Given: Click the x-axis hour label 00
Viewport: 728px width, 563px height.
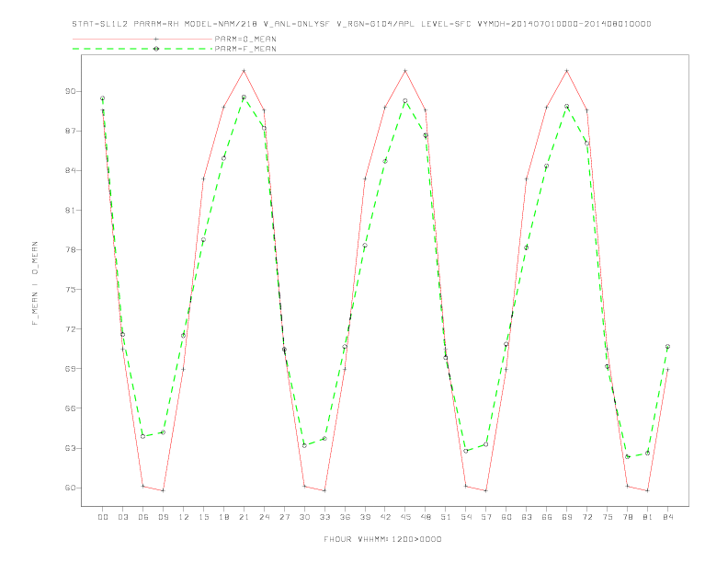Looking at the screenshot, I should pos(103,517).
